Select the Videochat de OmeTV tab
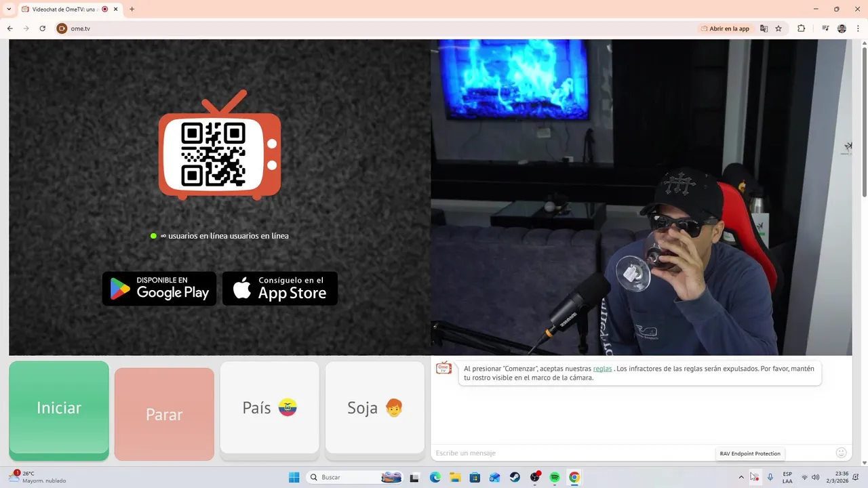 coord(69,9)
